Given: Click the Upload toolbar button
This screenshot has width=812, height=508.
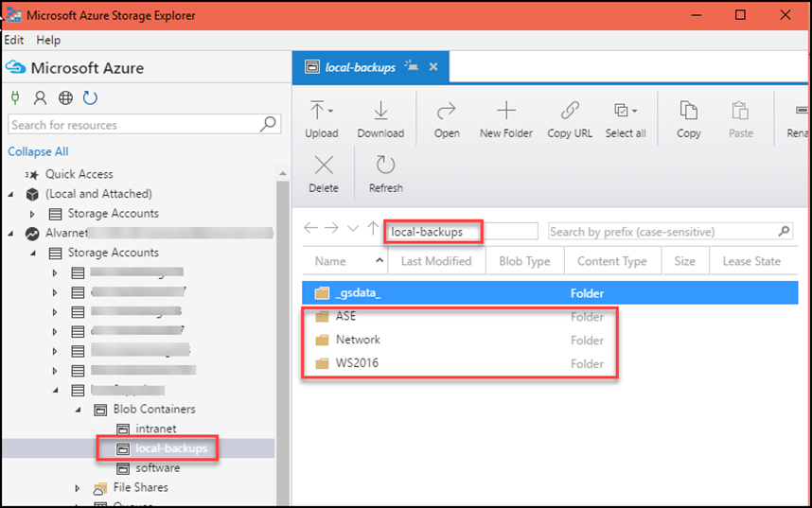Looking at the screenshot, I should (321, 119).
